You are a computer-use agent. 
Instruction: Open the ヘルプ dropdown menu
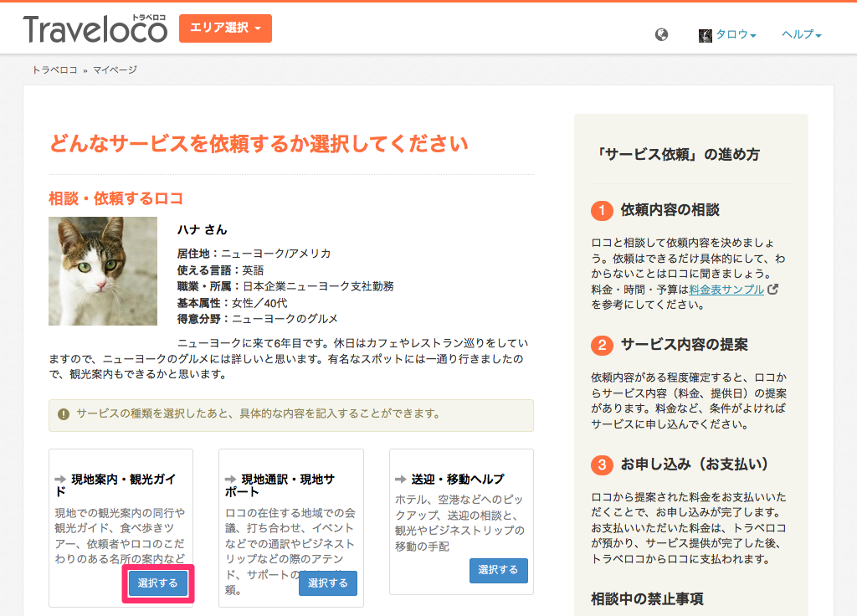pos(801,34)
